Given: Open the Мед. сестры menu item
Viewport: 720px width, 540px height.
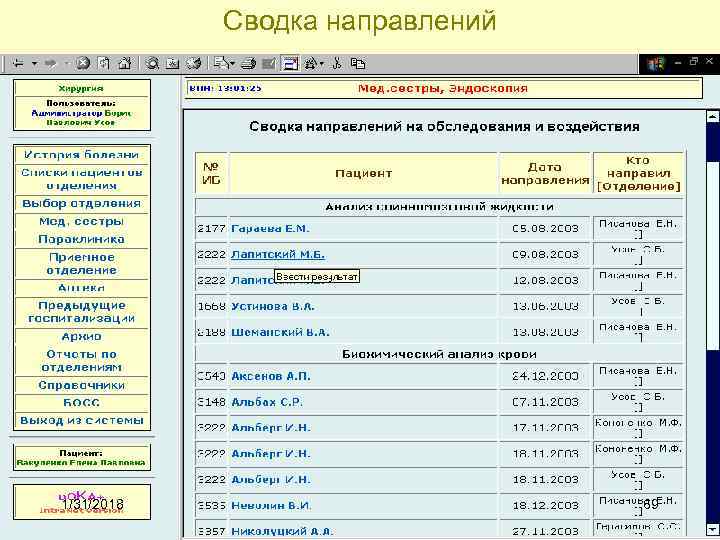Looking at the screenshot, I should point(81,221).
